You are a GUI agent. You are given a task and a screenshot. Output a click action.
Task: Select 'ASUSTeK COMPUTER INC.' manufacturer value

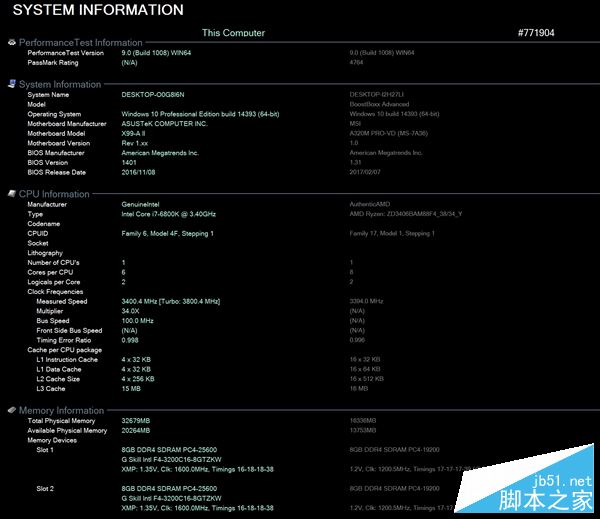[165, 124]
